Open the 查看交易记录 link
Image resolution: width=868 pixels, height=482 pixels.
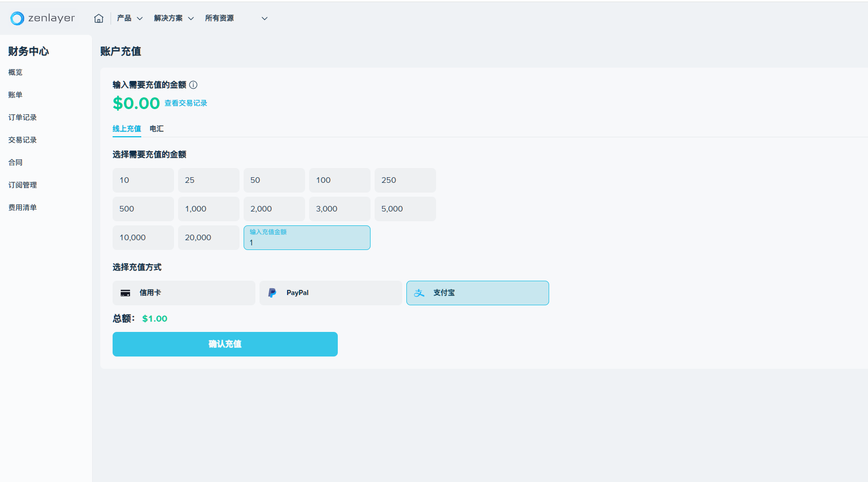(x=186, y=103)
